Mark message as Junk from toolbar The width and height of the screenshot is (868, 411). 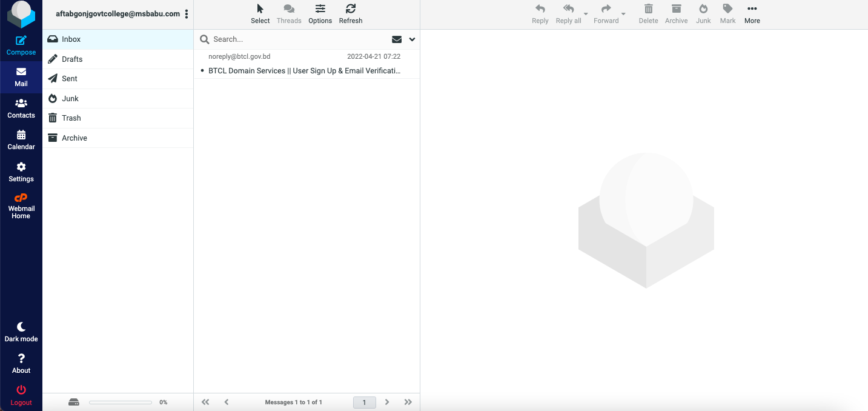[703, 14]
